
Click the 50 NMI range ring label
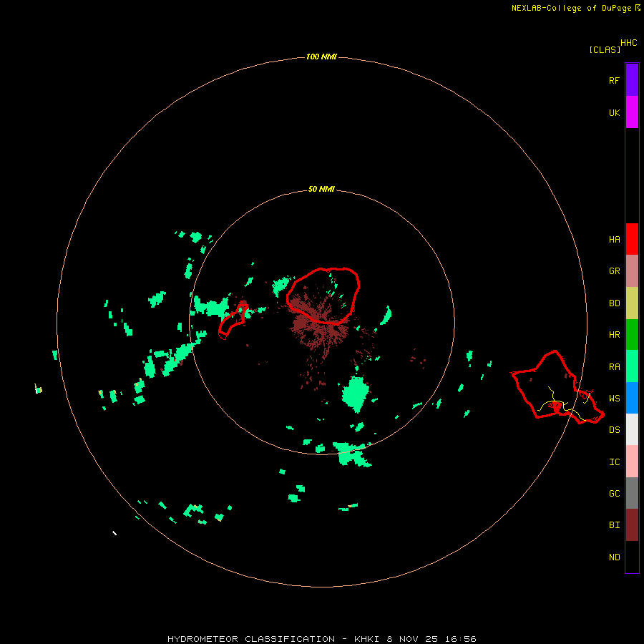click(x=321, y=189)
